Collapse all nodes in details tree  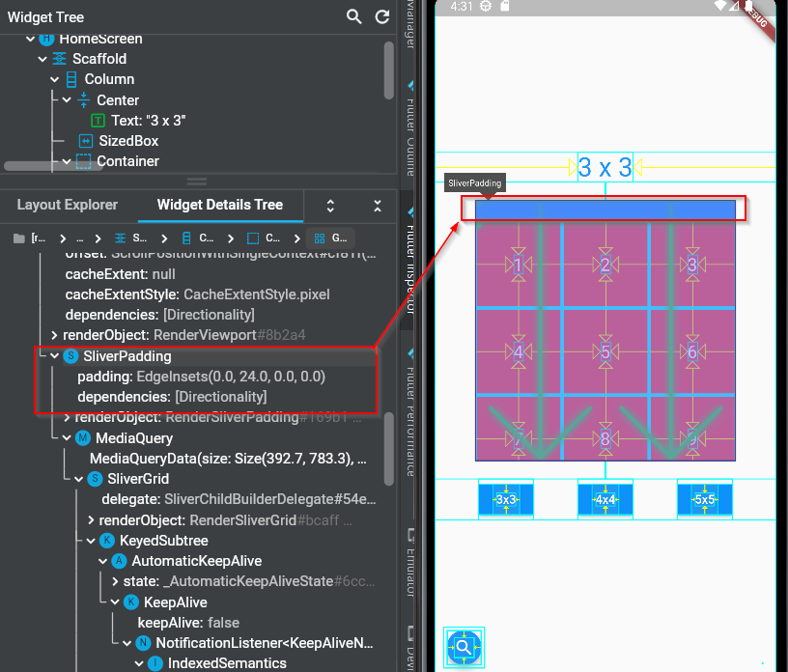(x=378, y=206)
